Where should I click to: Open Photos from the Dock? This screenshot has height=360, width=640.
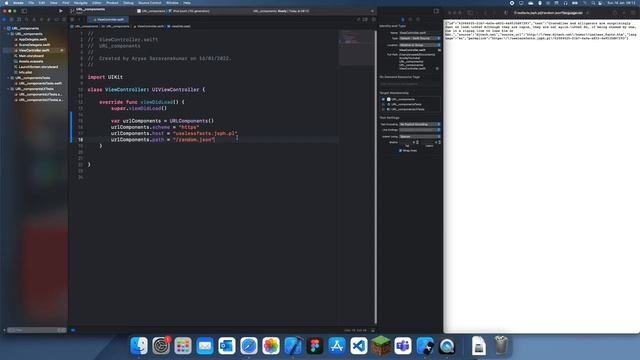tap(271, 346)
